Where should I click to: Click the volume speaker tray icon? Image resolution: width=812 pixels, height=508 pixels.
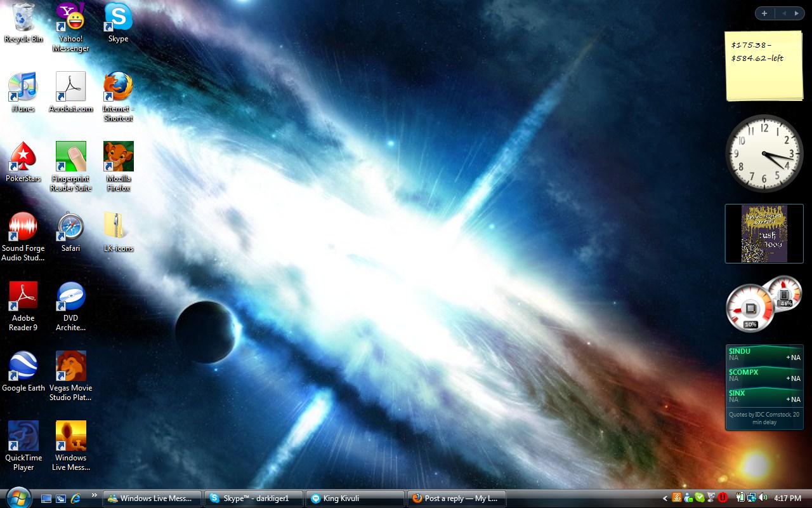(763, 498)
